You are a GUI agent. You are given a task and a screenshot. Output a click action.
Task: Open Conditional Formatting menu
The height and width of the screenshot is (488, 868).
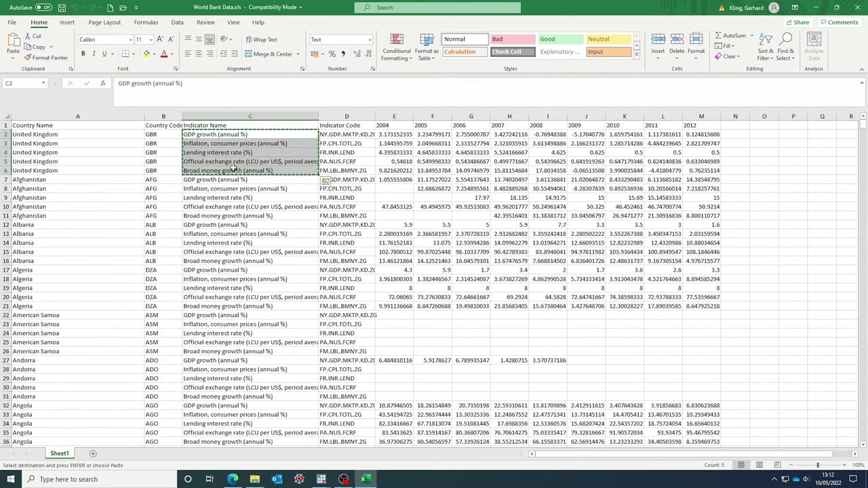pos(397,47)
